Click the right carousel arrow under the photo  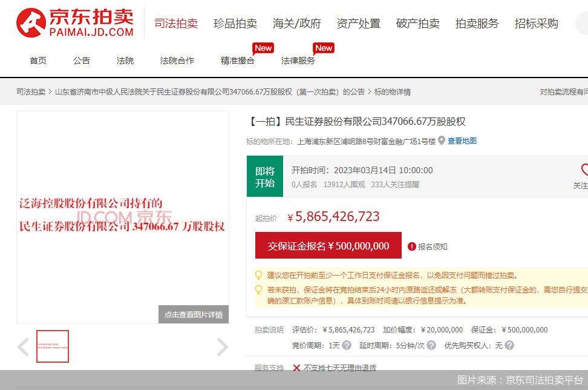[222, 346]
